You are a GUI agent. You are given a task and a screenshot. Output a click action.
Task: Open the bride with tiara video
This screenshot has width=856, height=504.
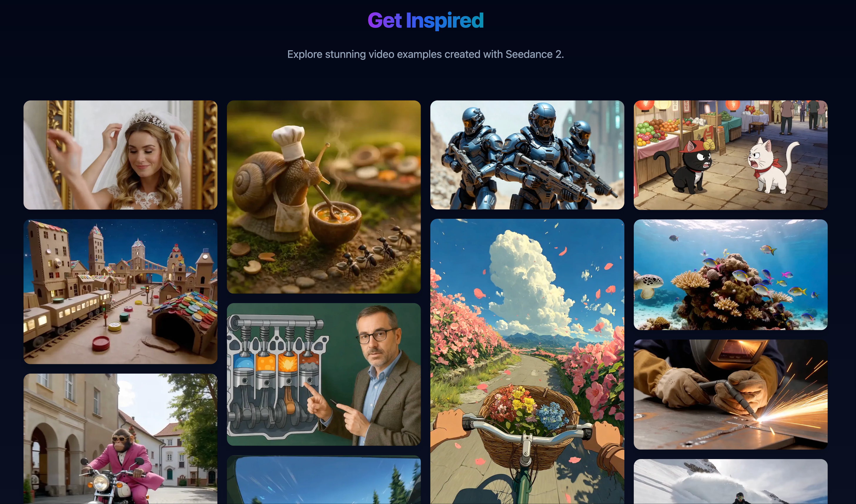(x=120, y=155)
